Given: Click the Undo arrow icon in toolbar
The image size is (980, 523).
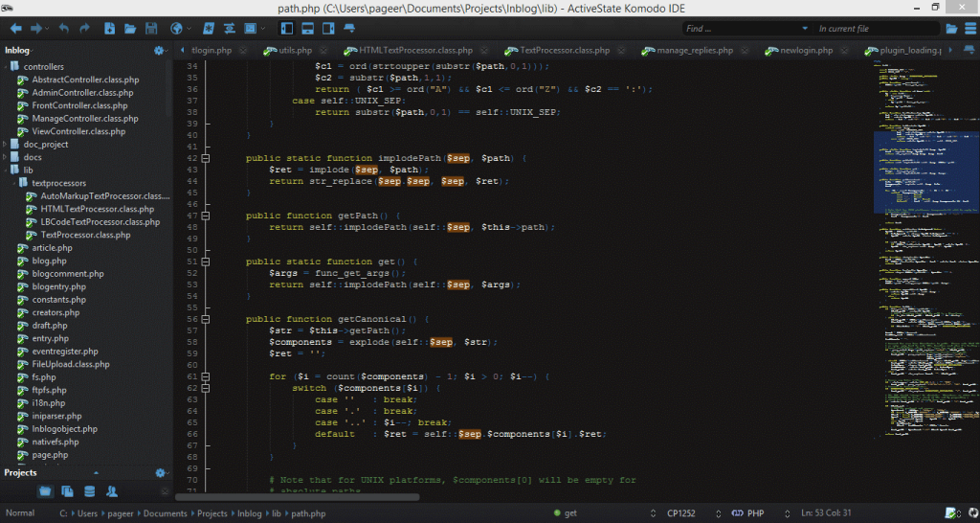Looking at the screenshot, I should [64, 28].
